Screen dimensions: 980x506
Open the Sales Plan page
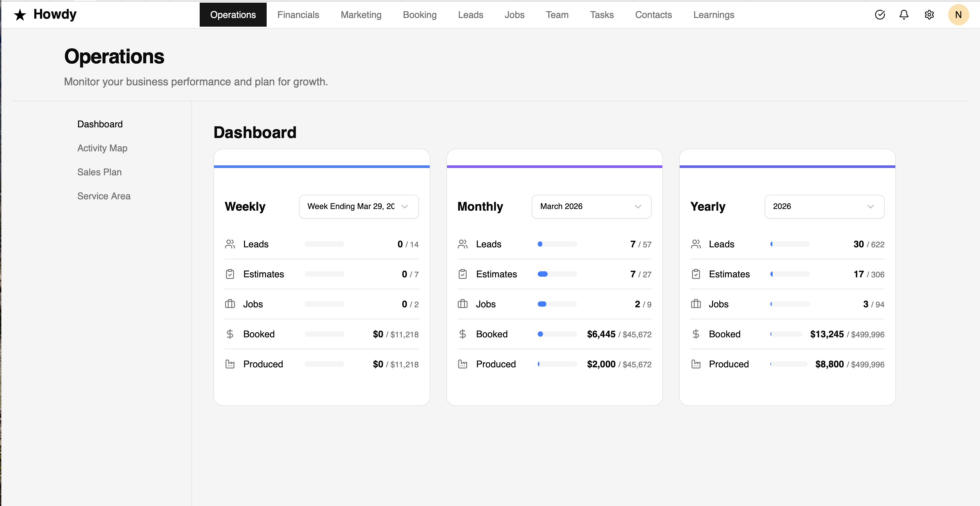pyautogui.click(x=99, y=172)
